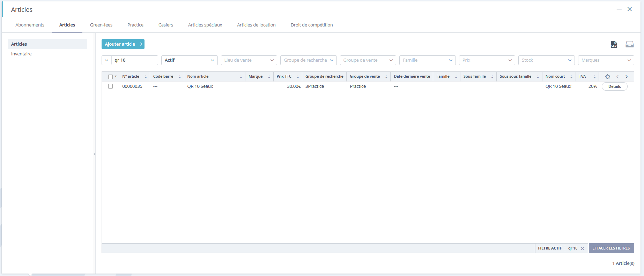This screenshot has height=276, width=644.
Task: Close the Articles window
Action: [630, 9]
